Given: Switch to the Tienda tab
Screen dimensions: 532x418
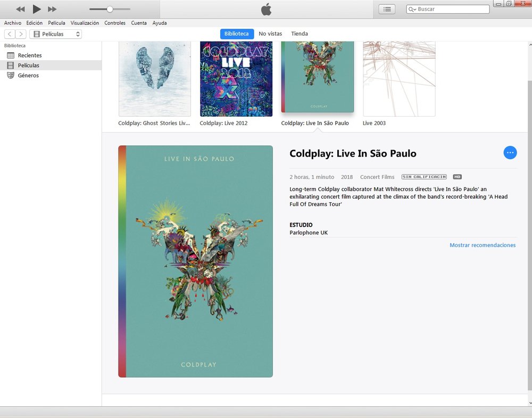Looking at the screenshot, I should (299, 34).
